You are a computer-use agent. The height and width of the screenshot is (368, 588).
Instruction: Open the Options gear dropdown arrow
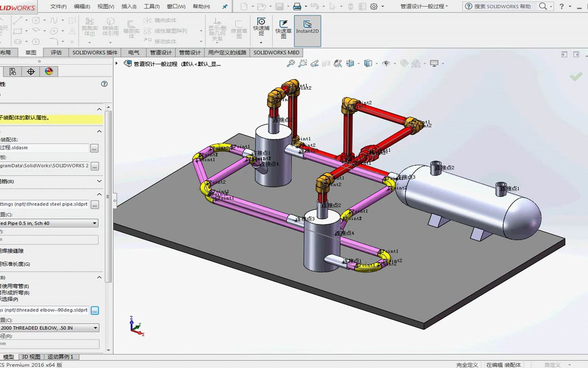[x=382, y=6]
